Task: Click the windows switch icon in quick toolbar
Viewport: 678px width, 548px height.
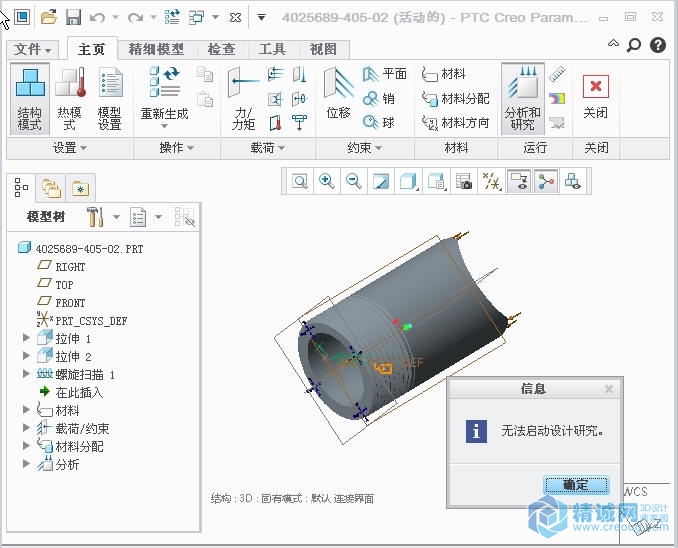Action: click(197, 17)
